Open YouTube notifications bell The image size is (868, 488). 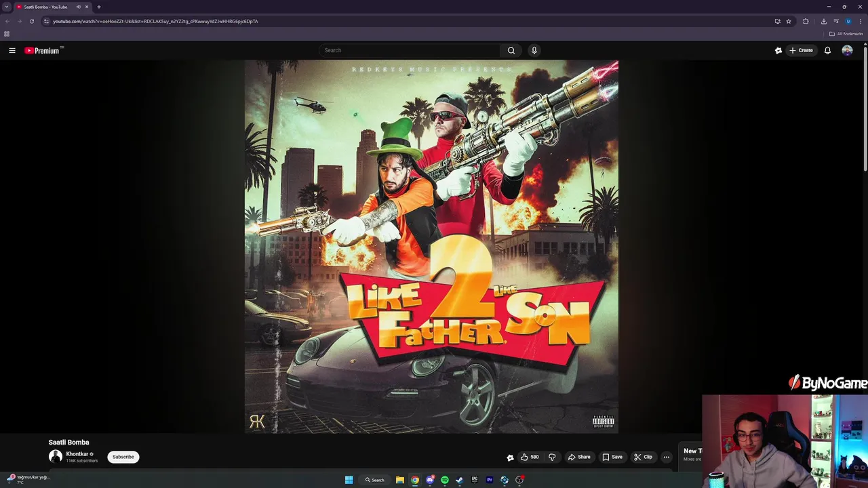827,50
